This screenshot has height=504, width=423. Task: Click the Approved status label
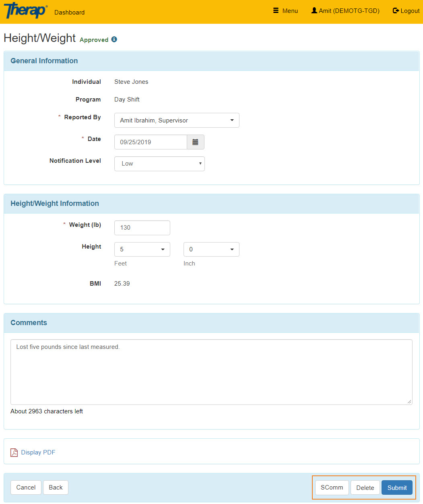[94, 40]
